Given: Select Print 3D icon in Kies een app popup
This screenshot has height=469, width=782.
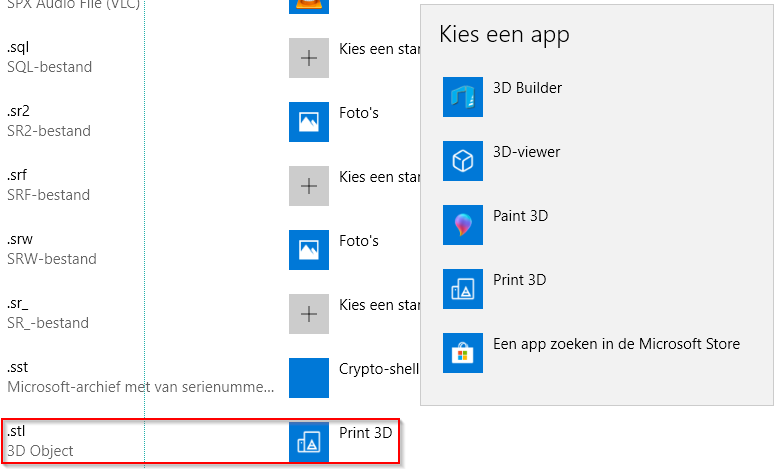Looking at the screenshot, I should [462, 289].
